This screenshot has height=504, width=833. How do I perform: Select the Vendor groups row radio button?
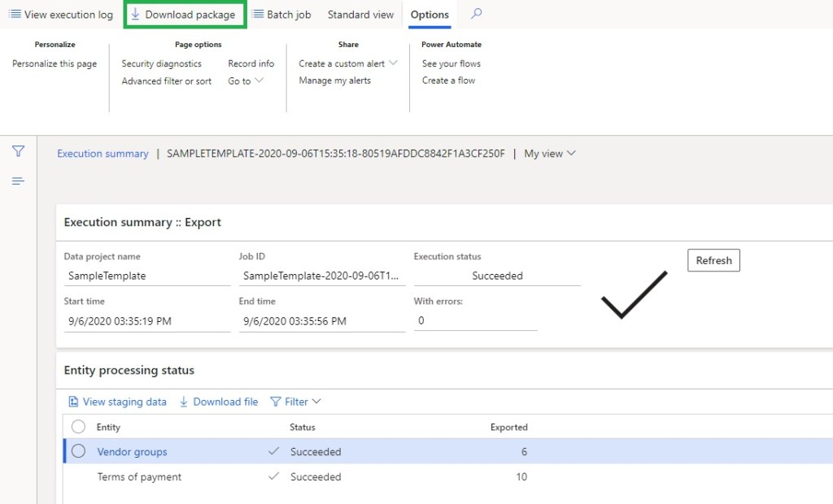coord(79,451)
